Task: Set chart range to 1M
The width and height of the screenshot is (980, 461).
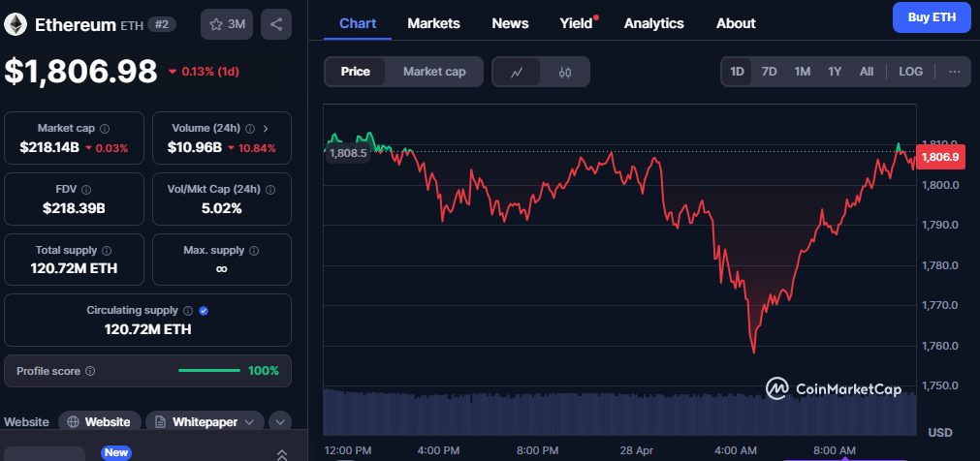Action: click(x=803, y=72)
